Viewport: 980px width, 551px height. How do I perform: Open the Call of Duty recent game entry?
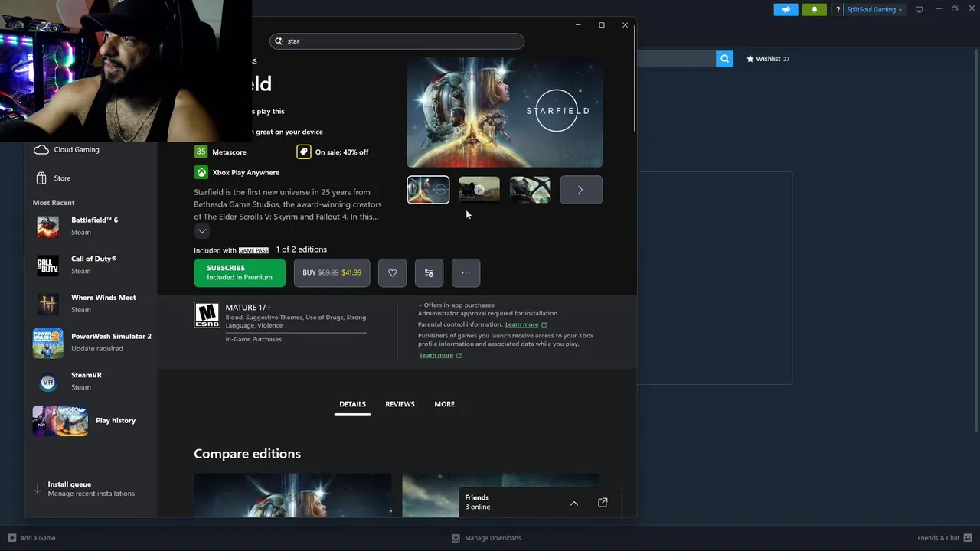pyautogui.click(x=90, y=265)
